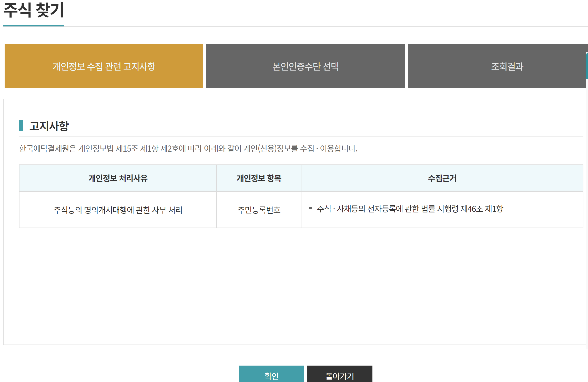Switch to the 본인인증수단 선택 step tab
The height and width of the screenshot is (382, 588).
(305, 66)
